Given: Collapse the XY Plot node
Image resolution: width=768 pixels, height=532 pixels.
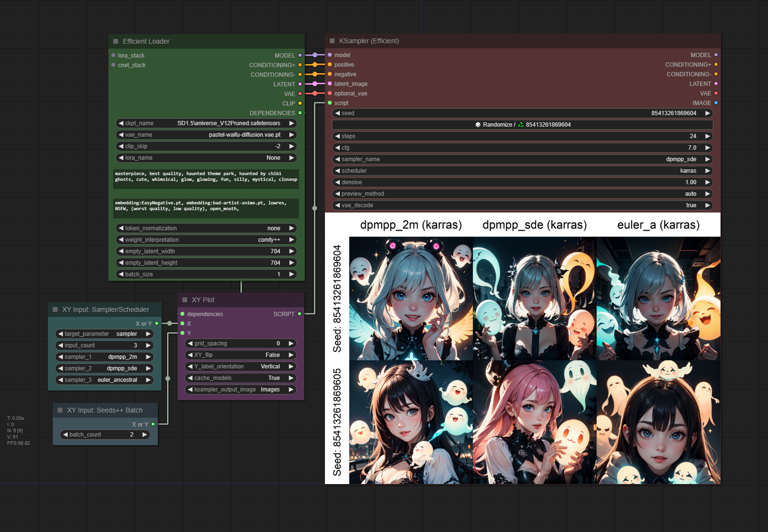Looking at the screenshot, I should [x=185, y=300].
